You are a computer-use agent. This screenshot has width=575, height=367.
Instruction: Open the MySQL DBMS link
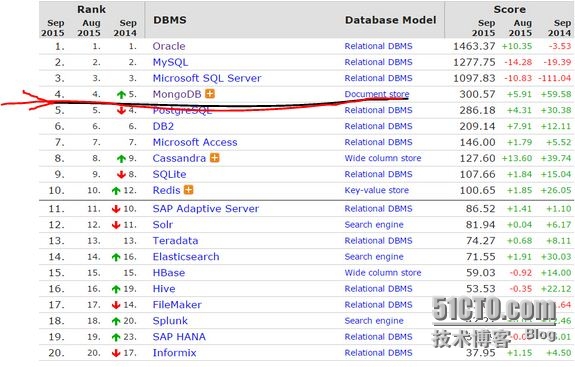click(x=171, y=62)
